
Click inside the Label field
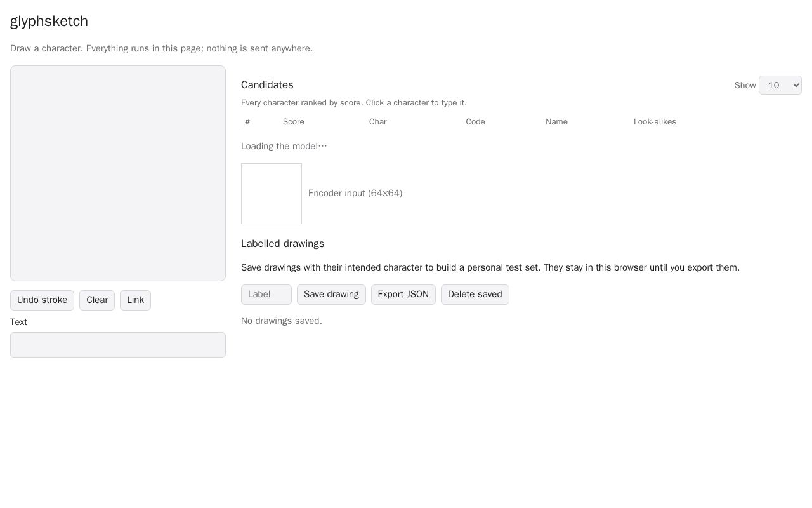pyautogui.click(x=266, y=295)
